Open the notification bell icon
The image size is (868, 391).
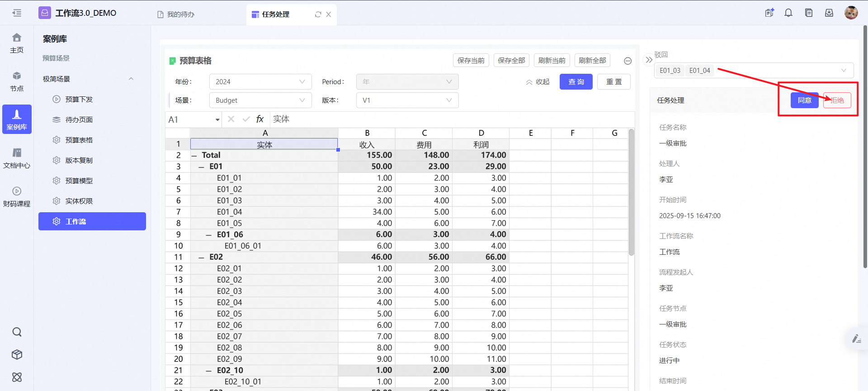pos(788,13)
